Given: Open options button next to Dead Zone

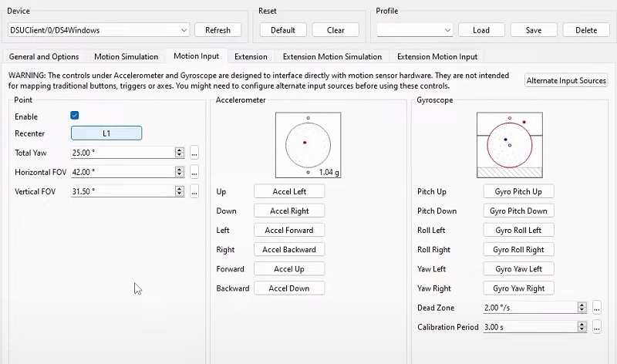Looking at the screenshot, I should coord(597,308).
